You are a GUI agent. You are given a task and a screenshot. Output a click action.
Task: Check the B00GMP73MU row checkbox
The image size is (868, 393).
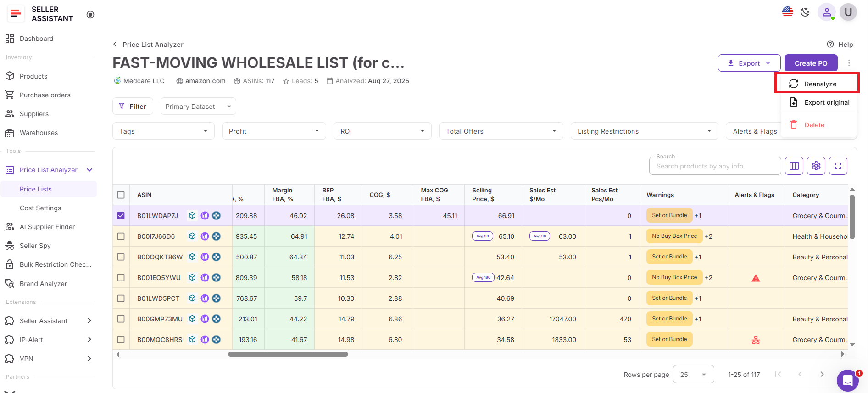click(121, 319)
